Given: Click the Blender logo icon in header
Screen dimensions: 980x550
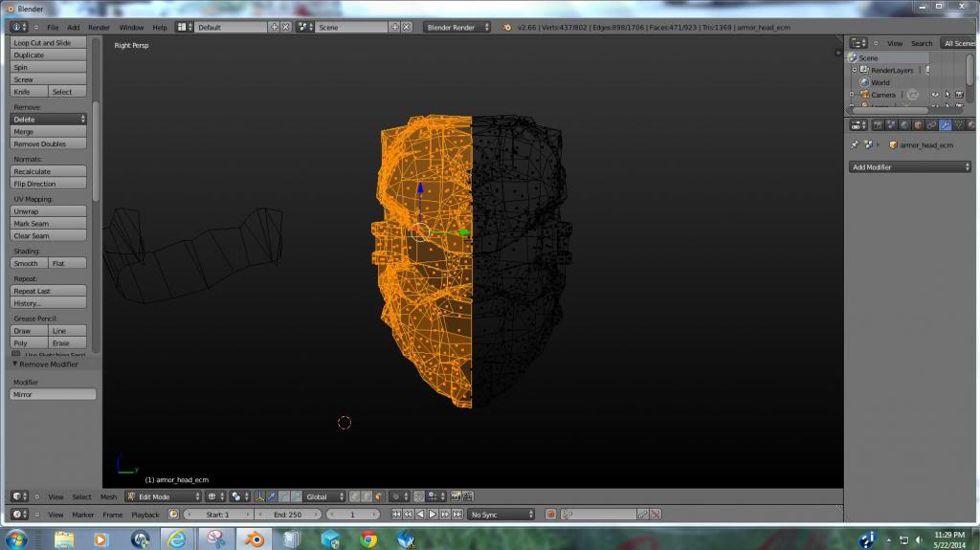Looking at the screenshot, I should pyautogui.click(x=507, y=28).
